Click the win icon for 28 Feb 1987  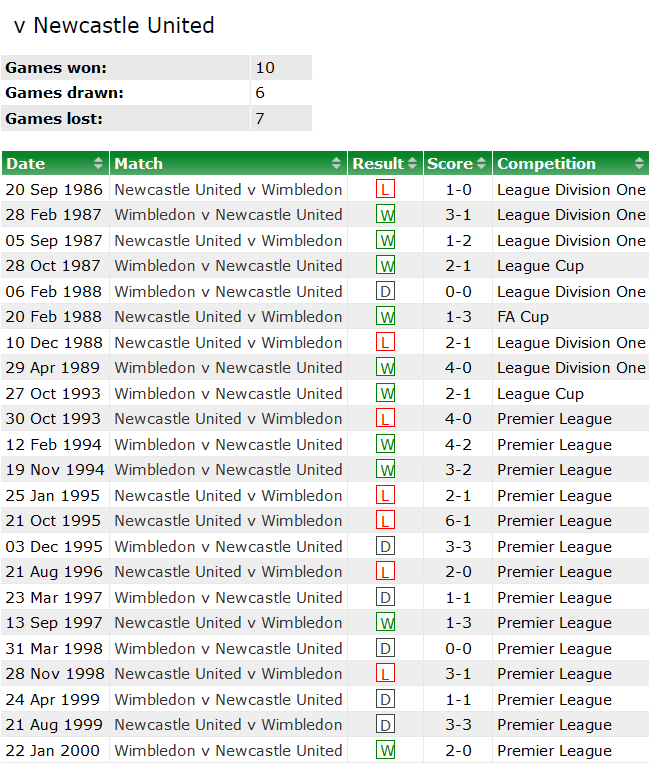pos(385,215)
